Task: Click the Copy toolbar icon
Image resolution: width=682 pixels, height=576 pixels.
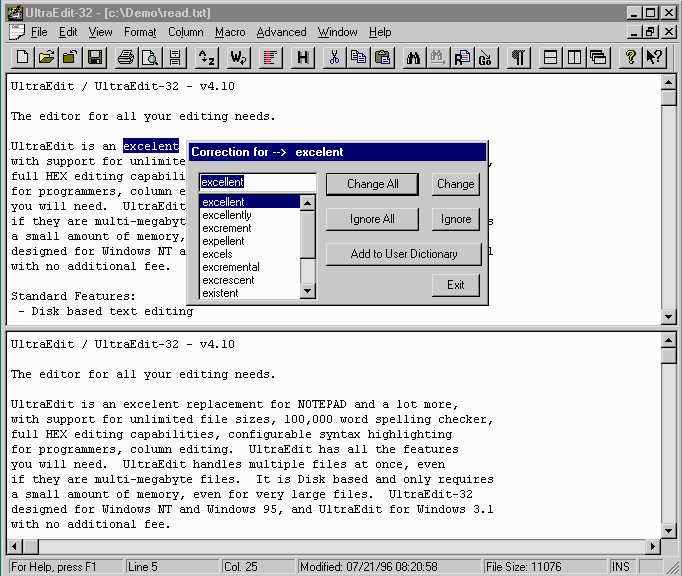Action: (358, 57)
